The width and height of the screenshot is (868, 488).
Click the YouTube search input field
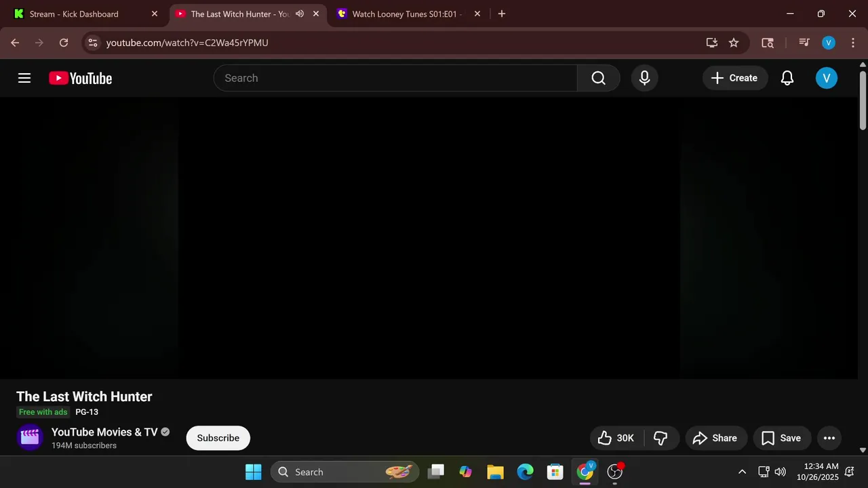[395, 78]
